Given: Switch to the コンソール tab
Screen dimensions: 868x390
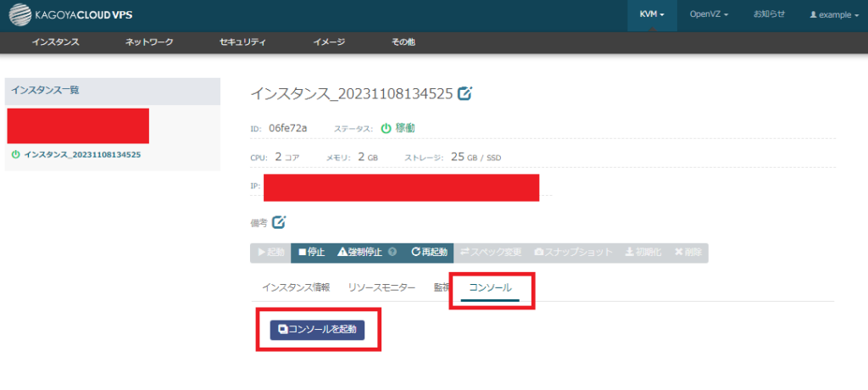Looking at the screenshot, I should [490, 288].
